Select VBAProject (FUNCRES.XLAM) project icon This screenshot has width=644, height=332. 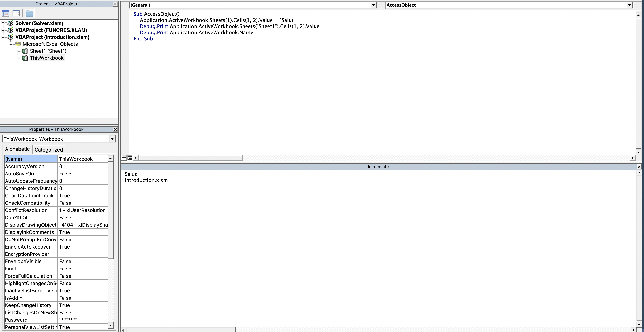click(11, 30)
